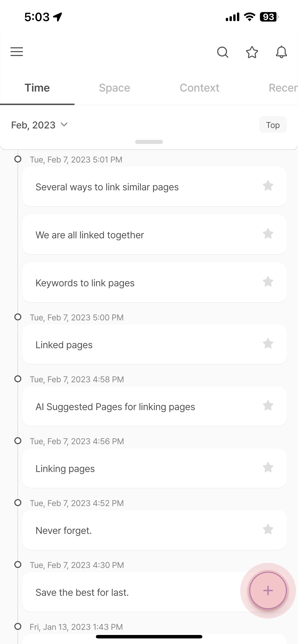Switch to the Context tab
298x644 pixels.
(x=199, y=88)
